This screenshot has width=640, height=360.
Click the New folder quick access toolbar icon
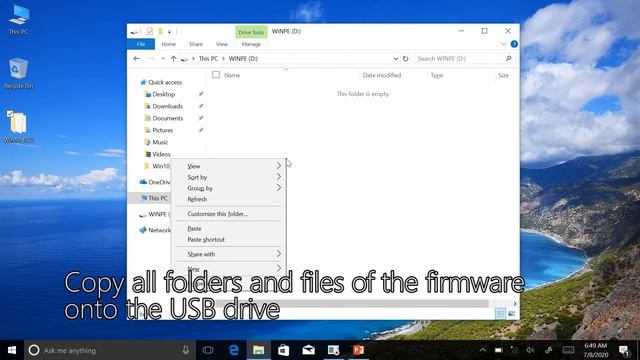pyautogui.click(x=160, y=31)
